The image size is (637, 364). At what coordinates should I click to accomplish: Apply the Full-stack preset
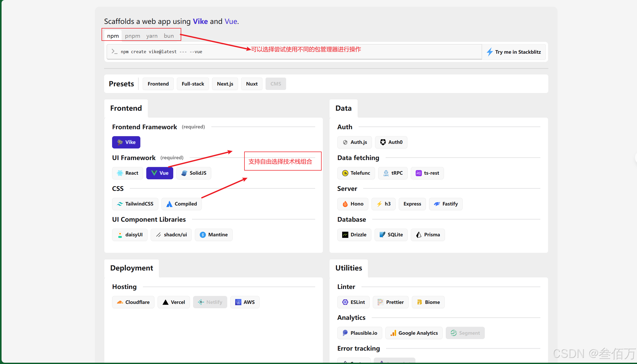click(x=193, y=84)
